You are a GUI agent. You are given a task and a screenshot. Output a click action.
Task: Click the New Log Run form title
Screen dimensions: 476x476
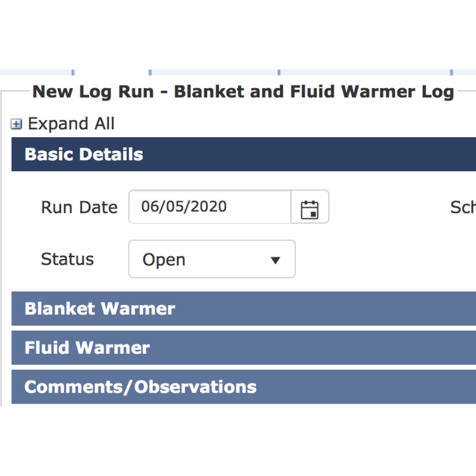(243, 91)
